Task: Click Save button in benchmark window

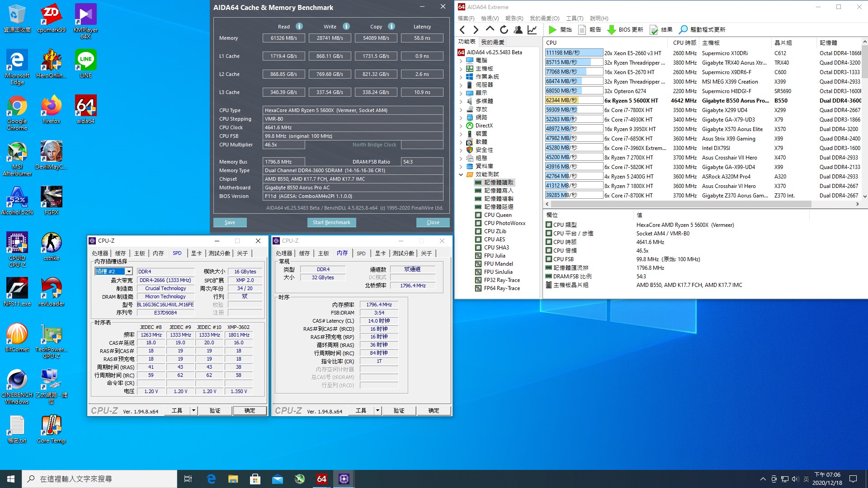Action: [x=230, y=223]
